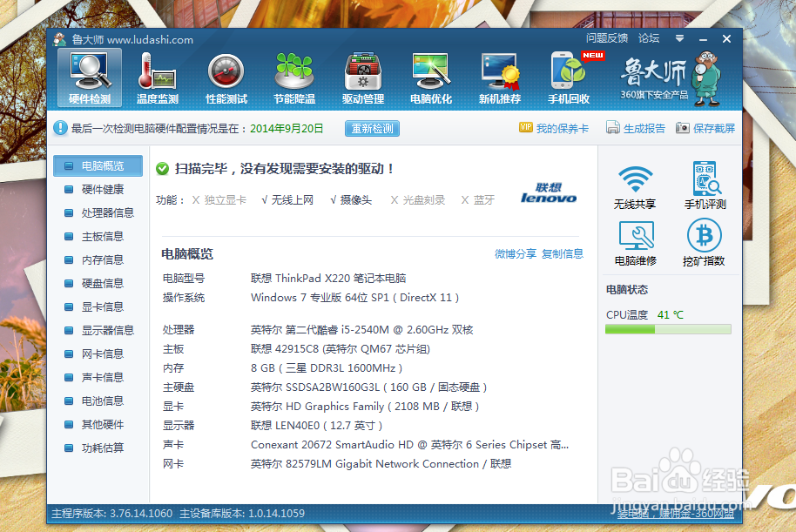Click the 复制信息 copy info link
The width and height of the screenshot is (796, 532).
[x=563, y=254]
